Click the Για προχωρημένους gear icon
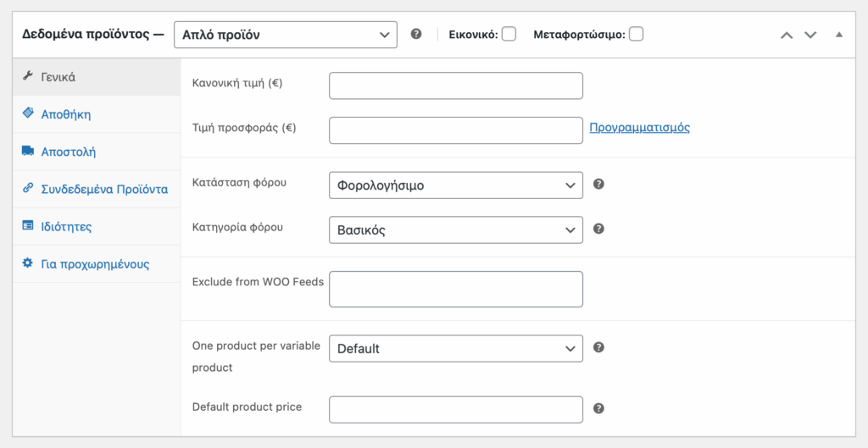Screen dimensions: 868x448 point(28,263)
